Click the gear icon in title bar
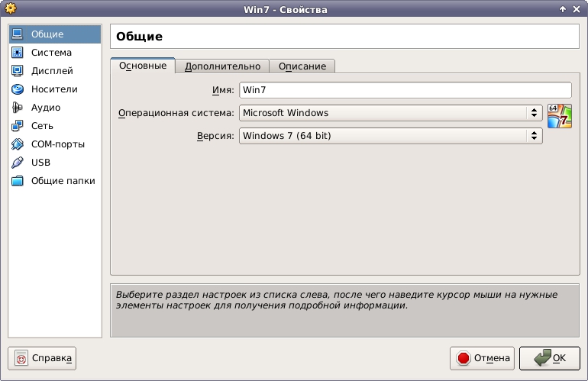The height and width of the screenshot is (381, 588). [11, 8]
